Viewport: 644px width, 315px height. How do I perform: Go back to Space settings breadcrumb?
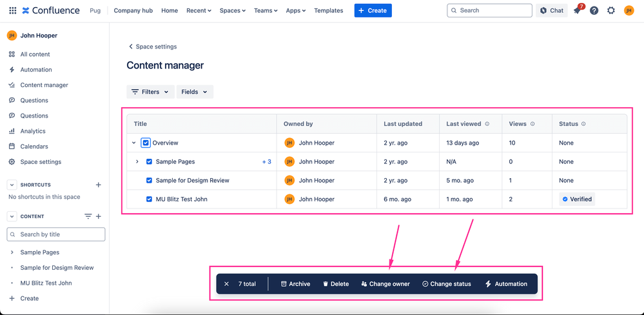coord(153,46)
